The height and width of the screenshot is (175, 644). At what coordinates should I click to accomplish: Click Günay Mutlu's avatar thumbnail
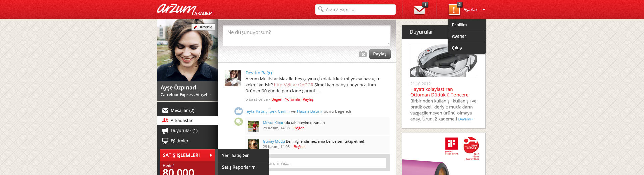coord(254,144)
